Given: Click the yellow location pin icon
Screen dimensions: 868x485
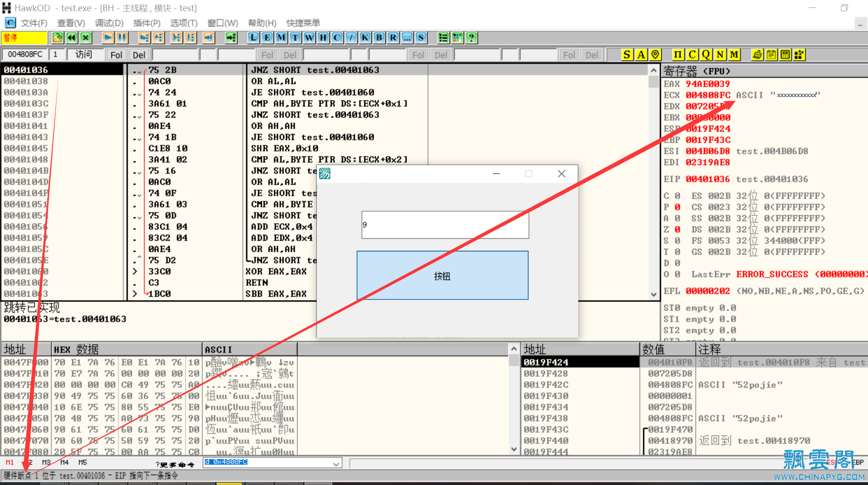Looking at the screenshot, I should point(655,55).
